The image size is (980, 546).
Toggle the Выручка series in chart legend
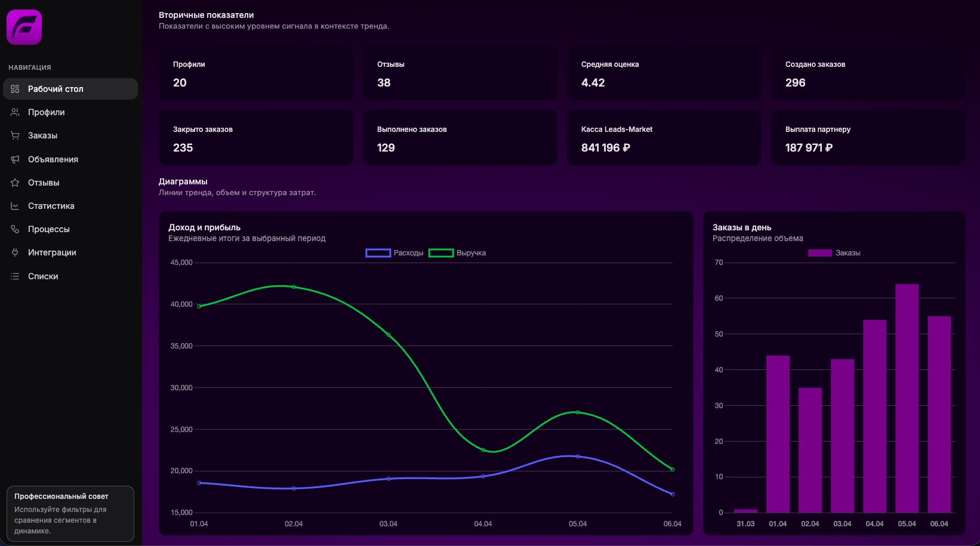tap(457, 253)
